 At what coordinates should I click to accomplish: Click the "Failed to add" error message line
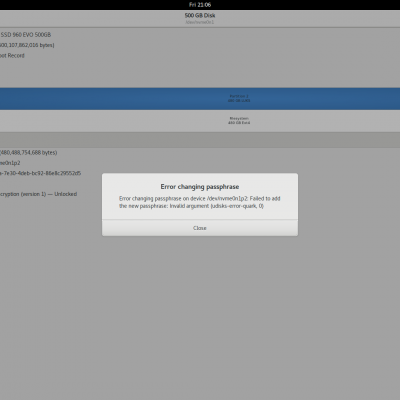click(x=200, y=199)
